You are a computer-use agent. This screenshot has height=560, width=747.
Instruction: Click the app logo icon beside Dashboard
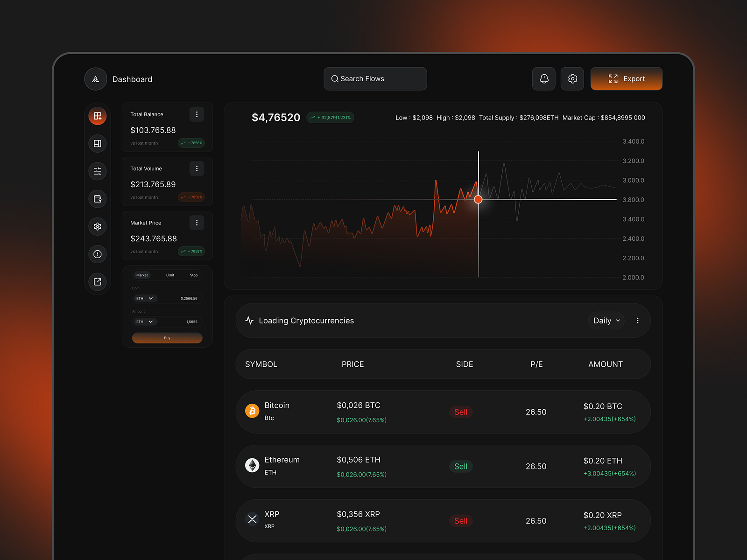[x=96, y=79]
